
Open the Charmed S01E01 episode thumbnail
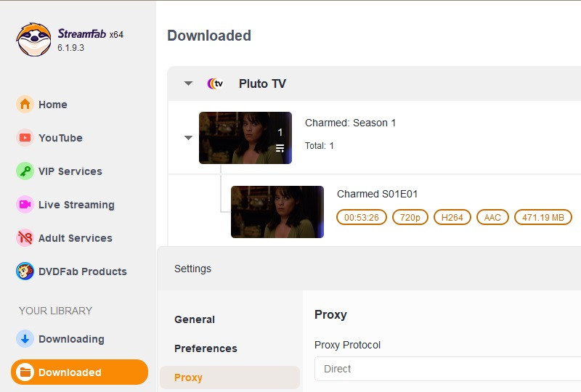277,212
